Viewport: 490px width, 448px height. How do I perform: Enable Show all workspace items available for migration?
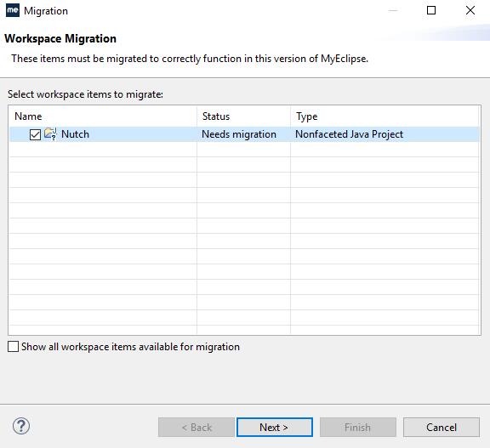pyautogui.click(x=13, y=347)
